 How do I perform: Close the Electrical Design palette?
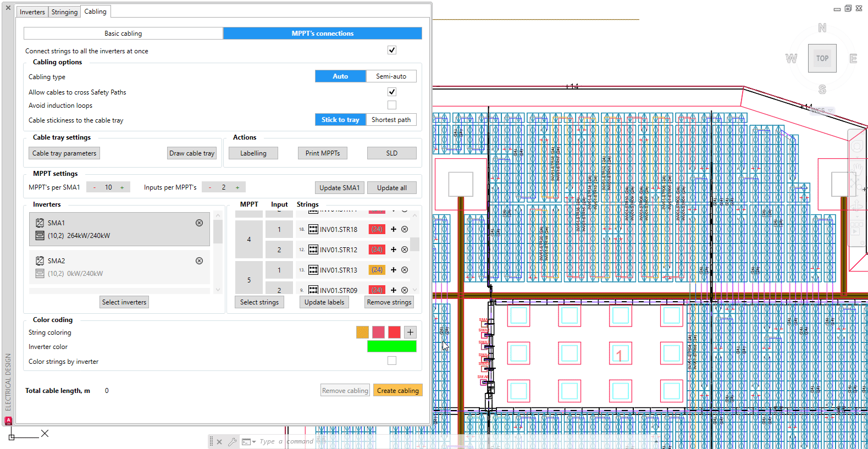pos(8,8)
